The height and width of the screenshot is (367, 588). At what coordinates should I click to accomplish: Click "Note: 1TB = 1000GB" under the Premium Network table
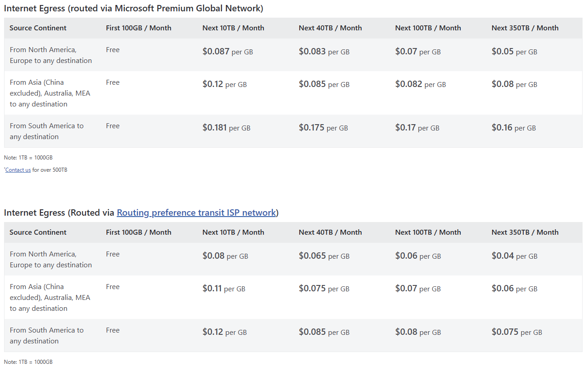(28, 158)
